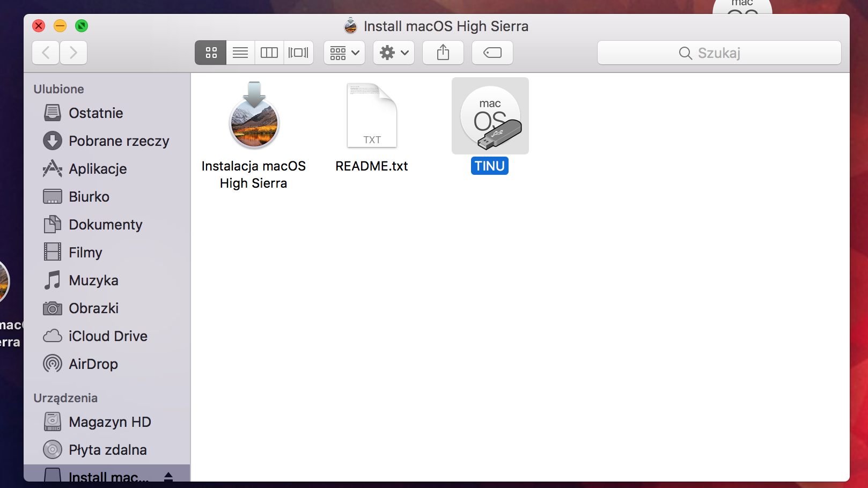The height and width of the screenshot is (488, 868).
Task: Click the Biurko desktop icon
Action: (53, 197)
